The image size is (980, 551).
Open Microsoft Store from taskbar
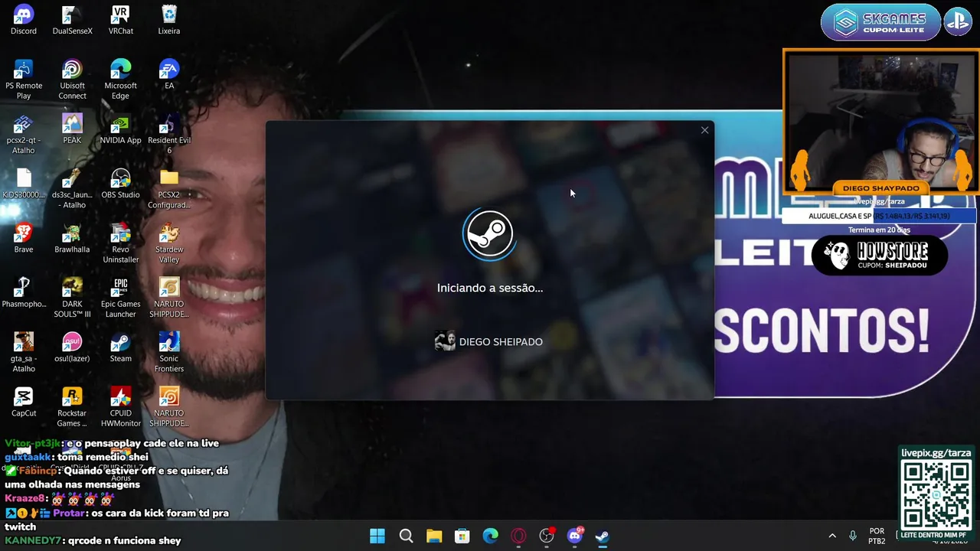pos(462,536)
